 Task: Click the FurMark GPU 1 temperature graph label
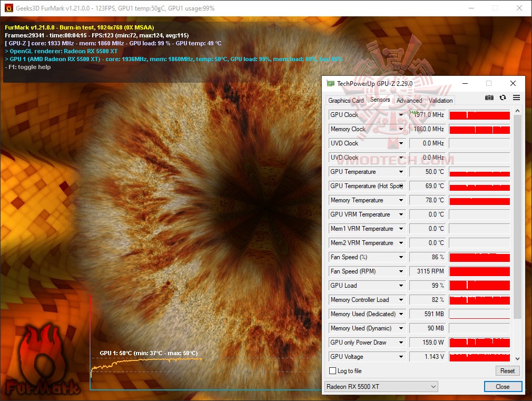tap(149, 353)
